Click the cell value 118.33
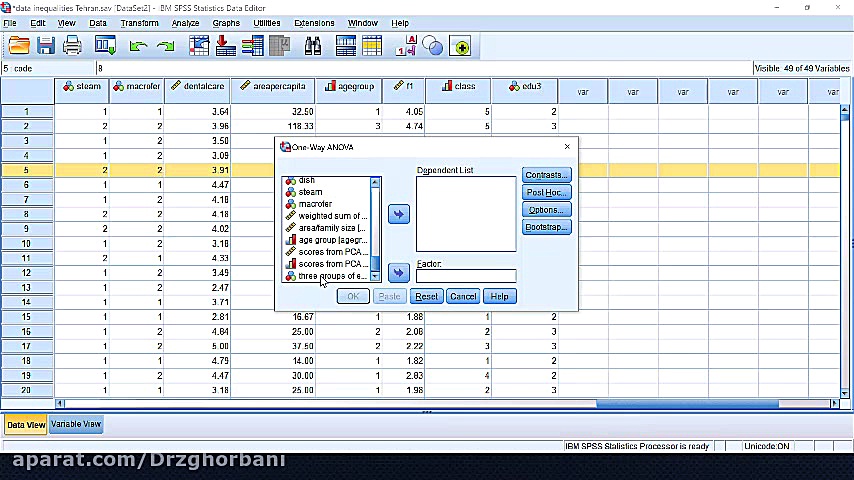Image resolution: width=854 pixels, height=480 pixels. [273, 126]
